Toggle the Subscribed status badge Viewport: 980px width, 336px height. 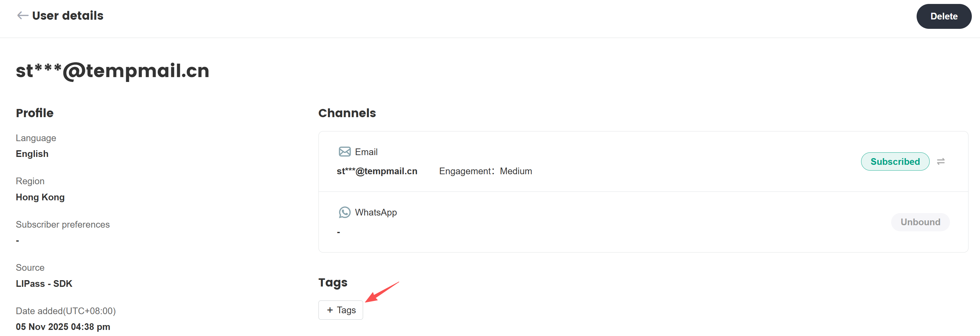tap(895, 162)
